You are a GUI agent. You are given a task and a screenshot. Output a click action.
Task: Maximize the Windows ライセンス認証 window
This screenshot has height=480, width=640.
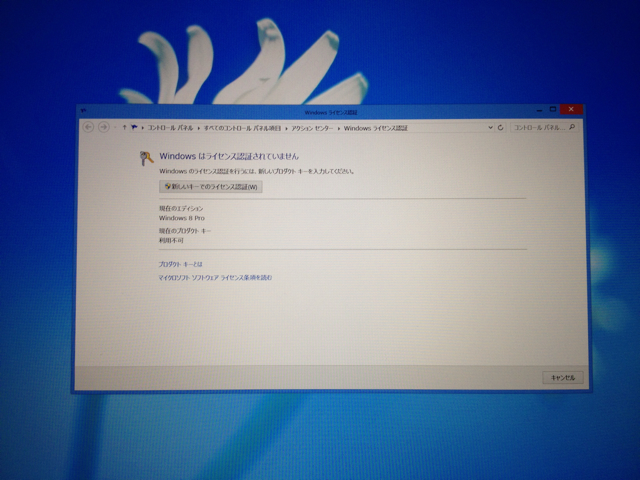click(x=553, y=109)
